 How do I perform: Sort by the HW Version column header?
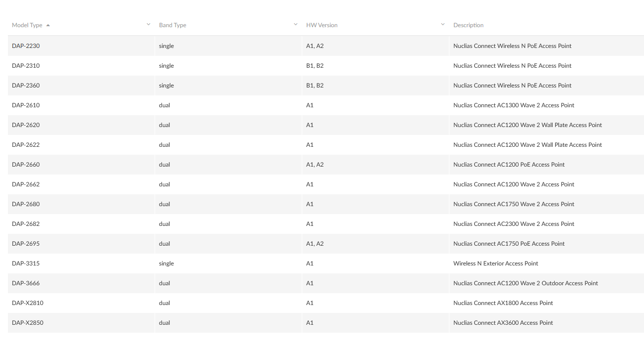[x=322, y=25]
